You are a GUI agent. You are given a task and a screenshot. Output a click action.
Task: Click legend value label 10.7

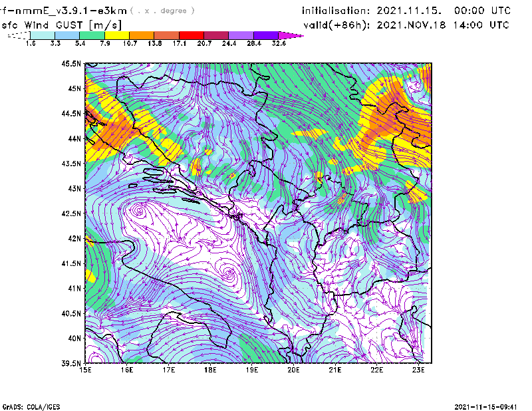[130, 43]
